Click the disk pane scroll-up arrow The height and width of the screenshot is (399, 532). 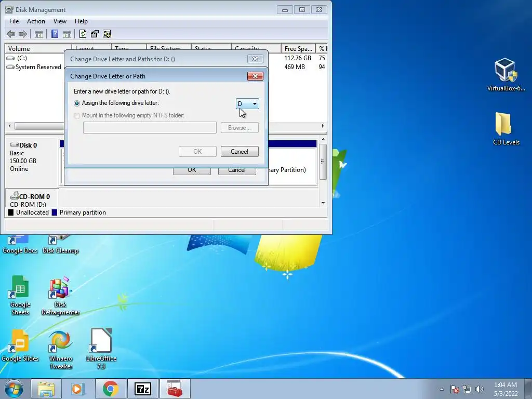pos(323,139)
